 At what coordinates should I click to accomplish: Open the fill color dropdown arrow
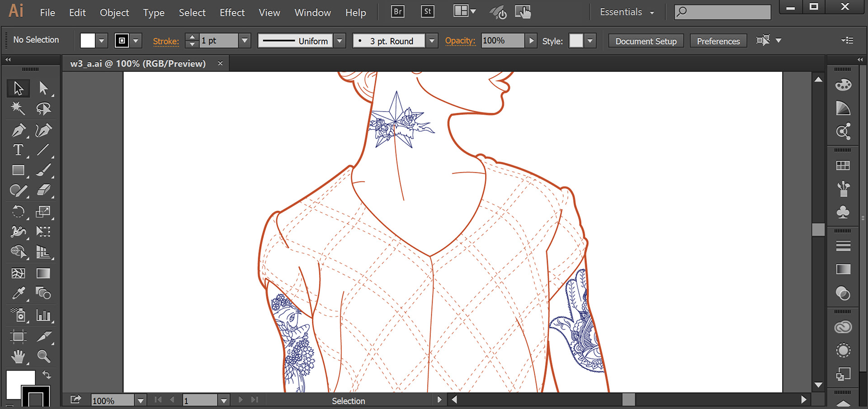pyautogui.click(x=101, y=41)
